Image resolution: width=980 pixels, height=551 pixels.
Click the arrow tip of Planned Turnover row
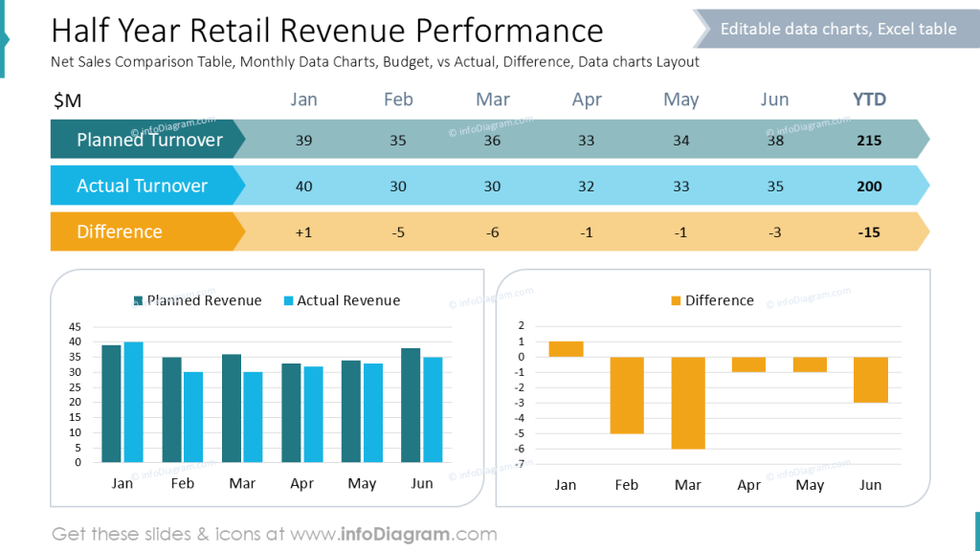926,139
